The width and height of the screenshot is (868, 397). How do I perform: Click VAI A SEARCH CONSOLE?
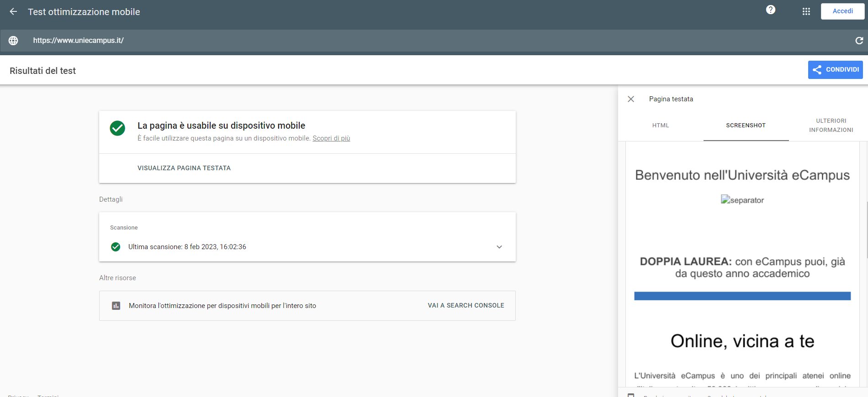pyautogui.click(x=466, y=306)
